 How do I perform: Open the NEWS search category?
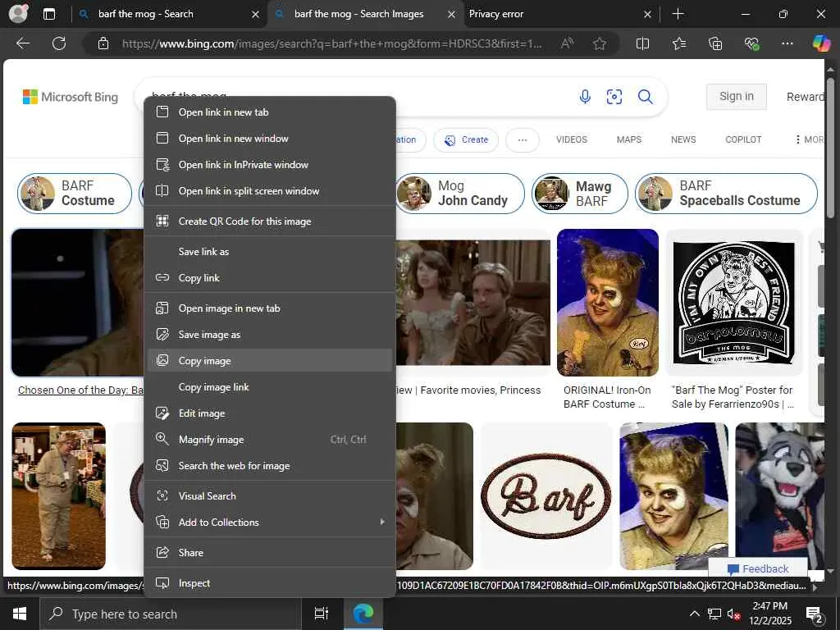(683, 139)
